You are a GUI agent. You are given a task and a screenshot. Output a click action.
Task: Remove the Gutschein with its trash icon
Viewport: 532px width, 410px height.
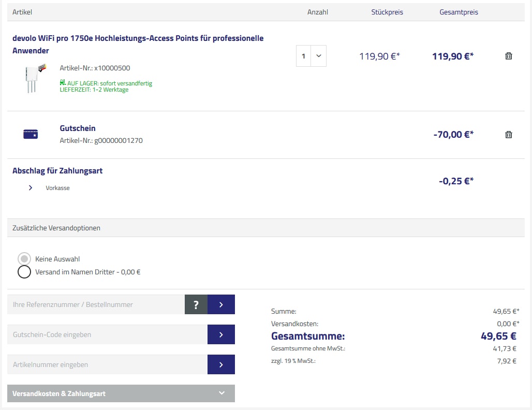(508, 135)
